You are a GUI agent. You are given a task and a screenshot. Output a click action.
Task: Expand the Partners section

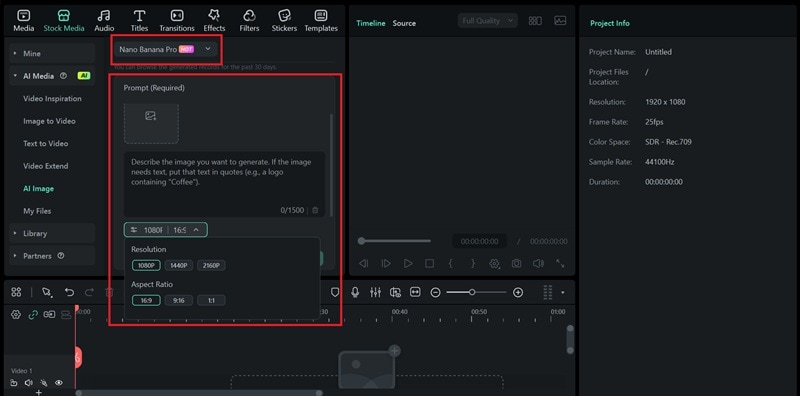click(x=52, y=256)
